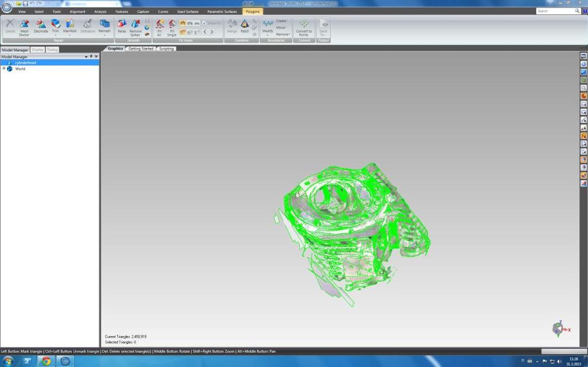Click the XYZ orientation axis indicator
The image size is (588, 367).
tap(560, 329)
